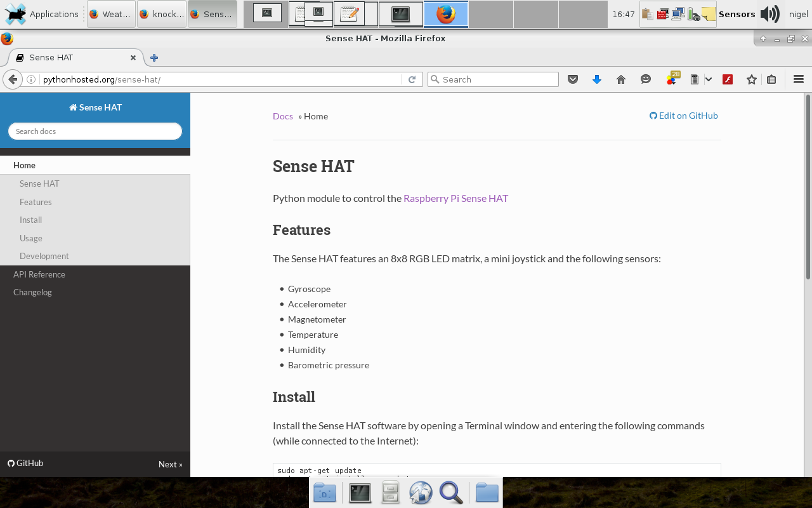Expand the dropdown arrow beside the clipboard toolbar icon

click(709, 79)
